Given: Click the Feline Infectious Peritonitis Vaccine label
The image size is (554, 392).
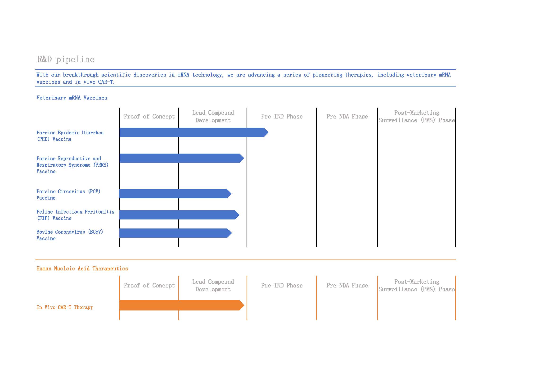Looking at the screenshot, I should (x=75, y=215).
